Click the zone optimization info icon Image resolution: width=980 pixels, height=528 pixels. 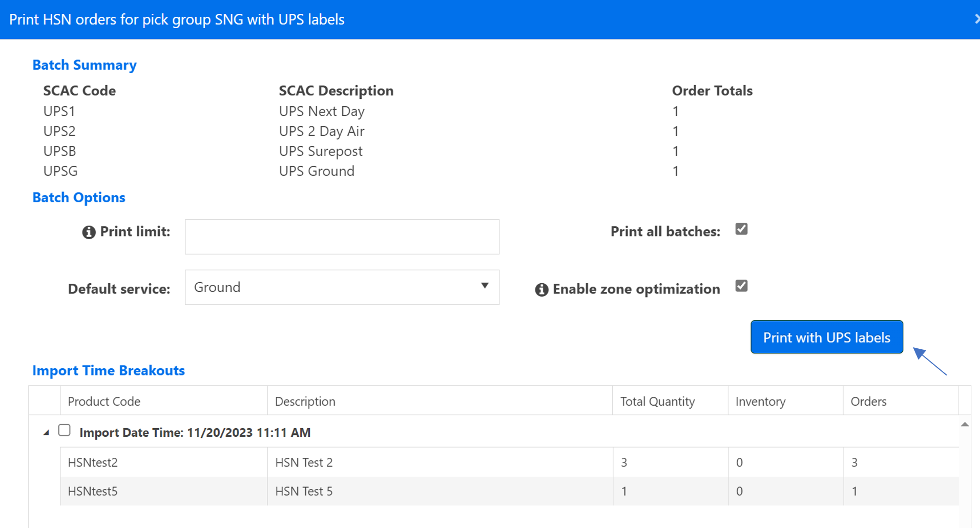(x=541, y=290)
